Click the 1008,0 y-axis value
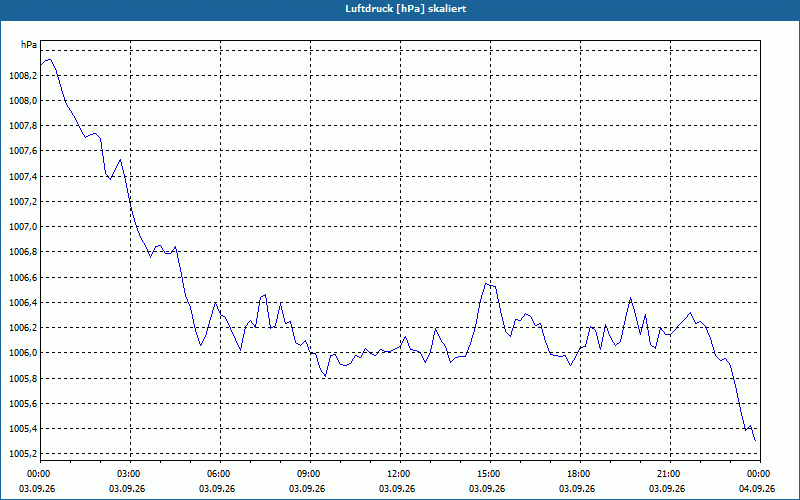Viewport: 800px width, 500px height. click(23, 101)
